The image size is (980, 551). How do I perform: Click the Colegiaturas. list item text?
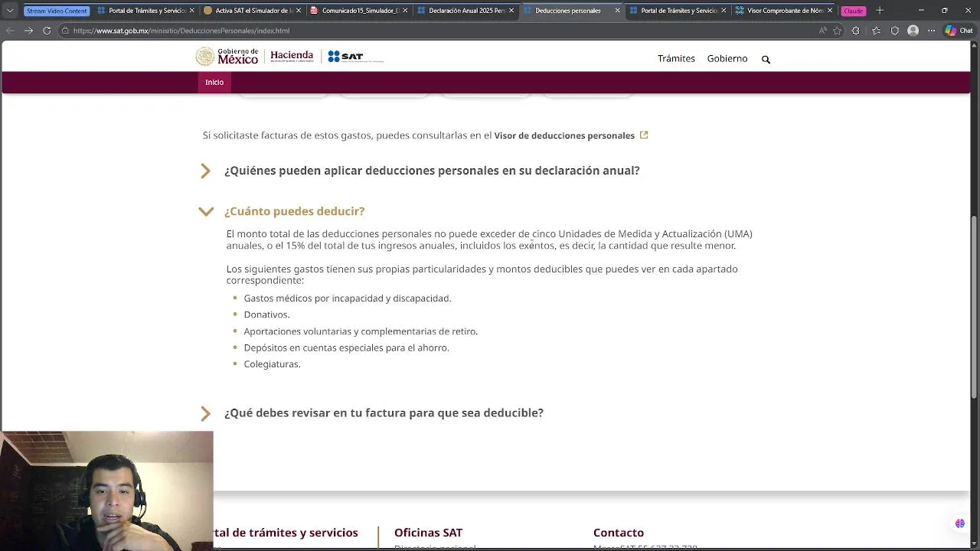[x=272, y=364]
